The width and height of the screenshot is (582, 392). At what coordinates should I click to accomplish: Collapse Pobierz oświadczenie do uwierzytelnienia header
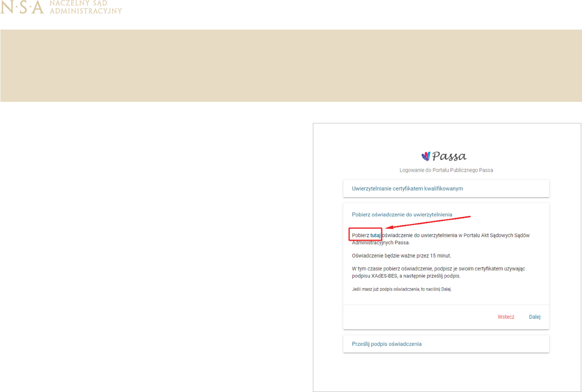tap(402, 215)
